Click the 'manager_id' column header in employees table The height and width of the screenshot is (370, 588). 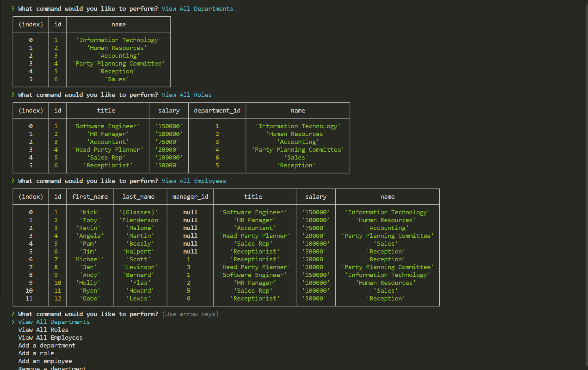[x=190, y=196]
